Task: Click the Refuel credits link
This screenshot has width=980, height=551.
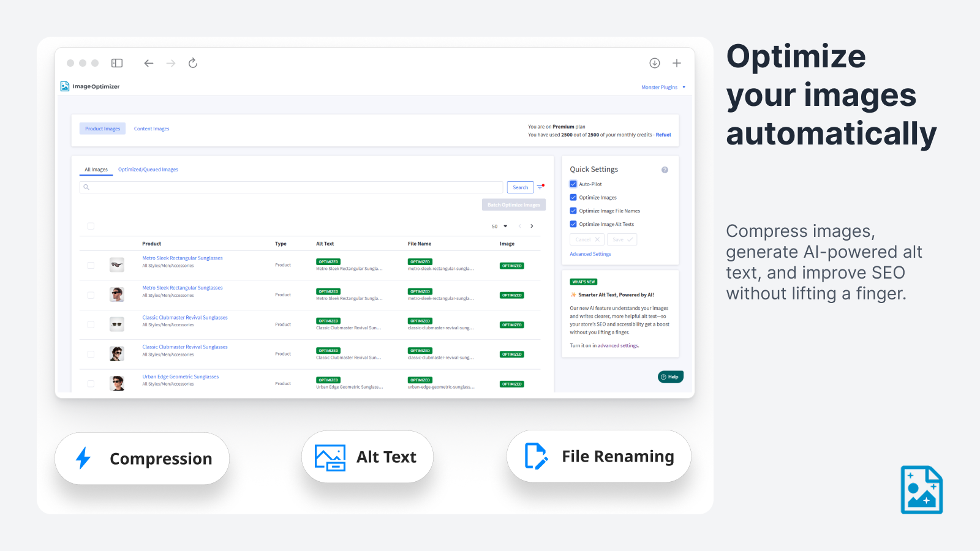Action: tap(663, 135)
